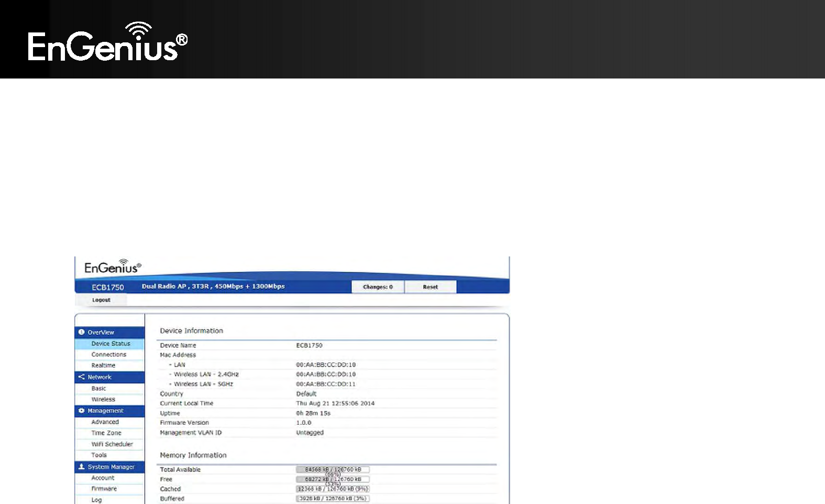Click the Network section share icon

tap(81, 377)
